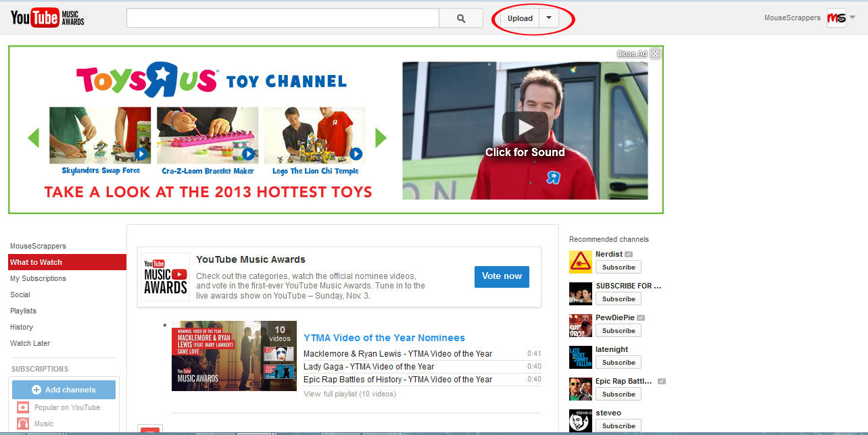Click the YouTube Music Awards logo
Viewport: 868px width, 435px height.
[47, 18]
